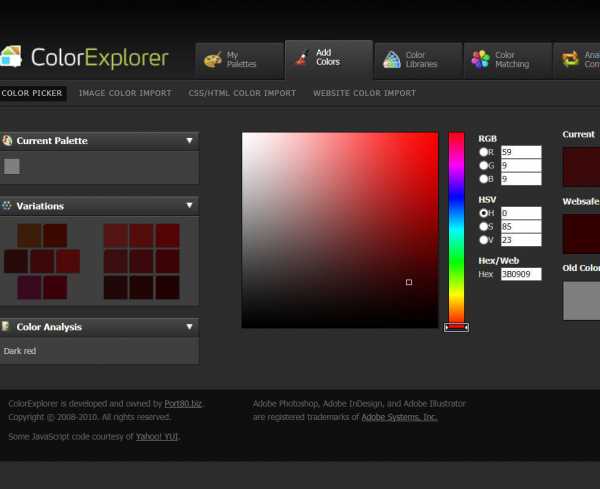Screen dimensions: 600x489
Task: Select the S saturation radio button
Action: [484, 227]
